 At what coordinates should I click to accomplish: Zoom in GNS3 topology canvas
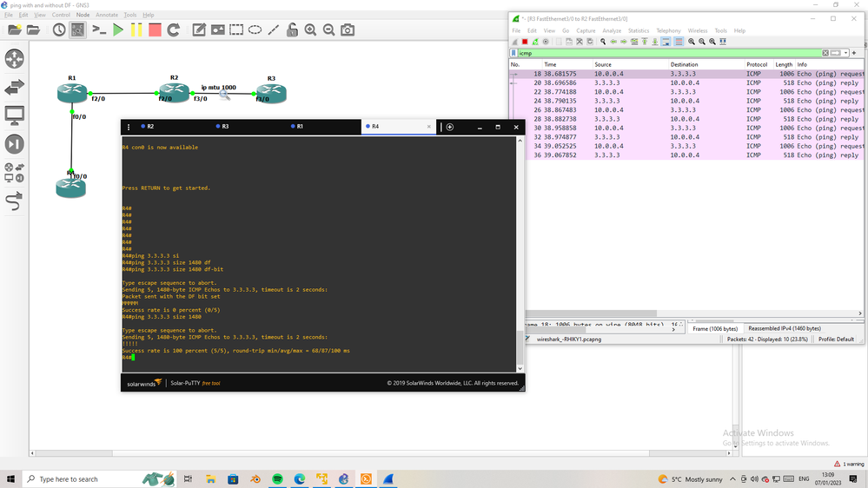[x=310, y=30]
